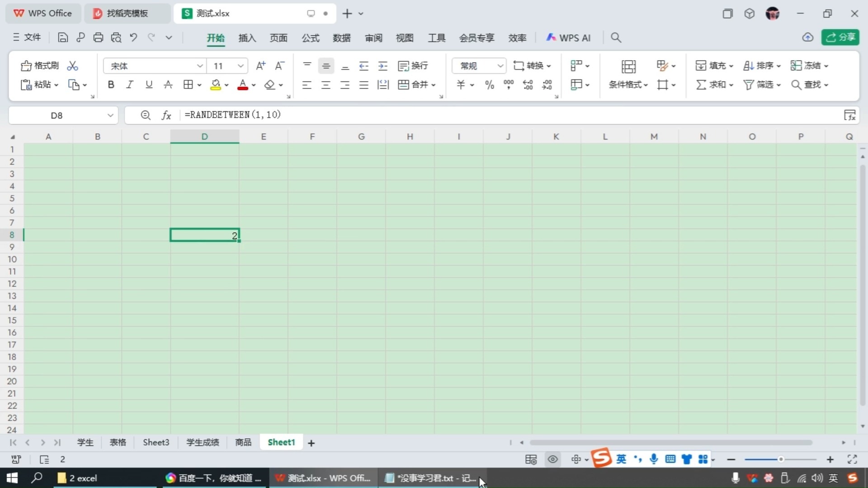Click the search icon in ribbon tabs
Image resolution: width=868 pixels, height=488 pixels.
(x=616, y=38)
